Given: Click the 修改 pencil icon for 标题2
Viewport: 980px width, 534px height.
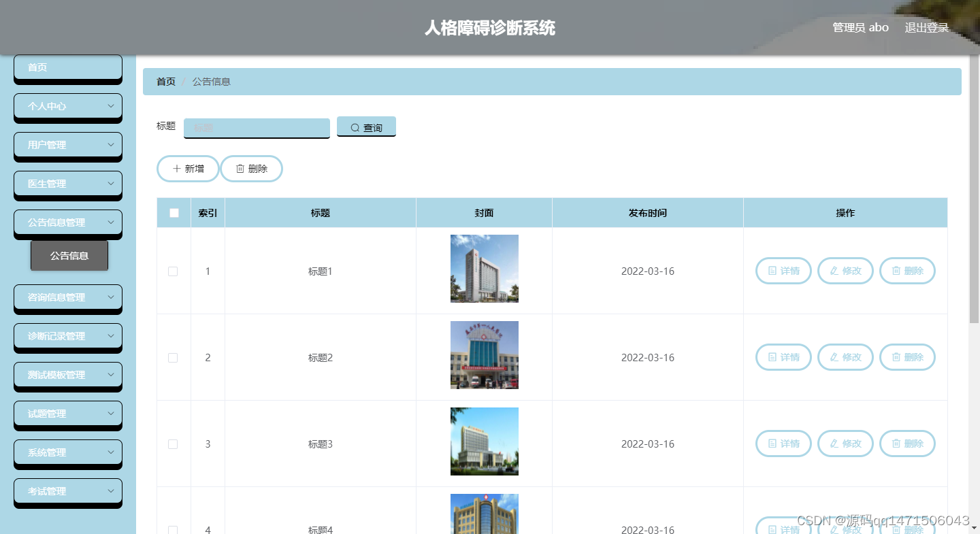Looking at the screenshot, I should pos(834,357).
